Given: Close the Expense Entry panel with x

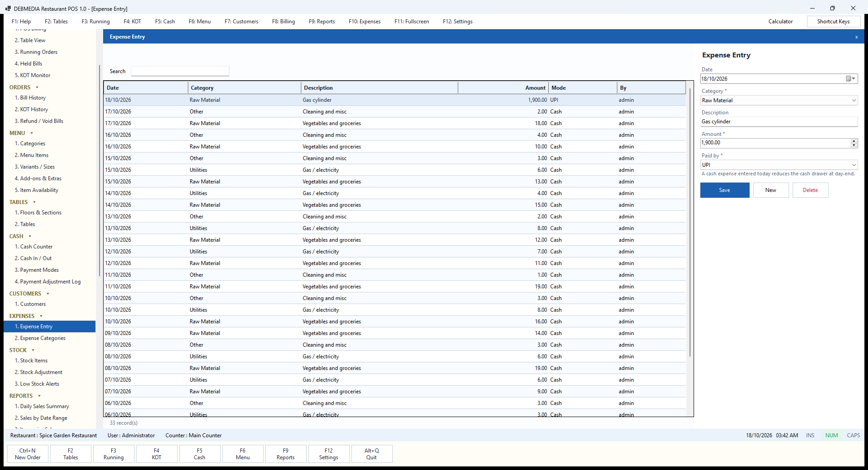Looking at the screenshot, I should (856, 37).
